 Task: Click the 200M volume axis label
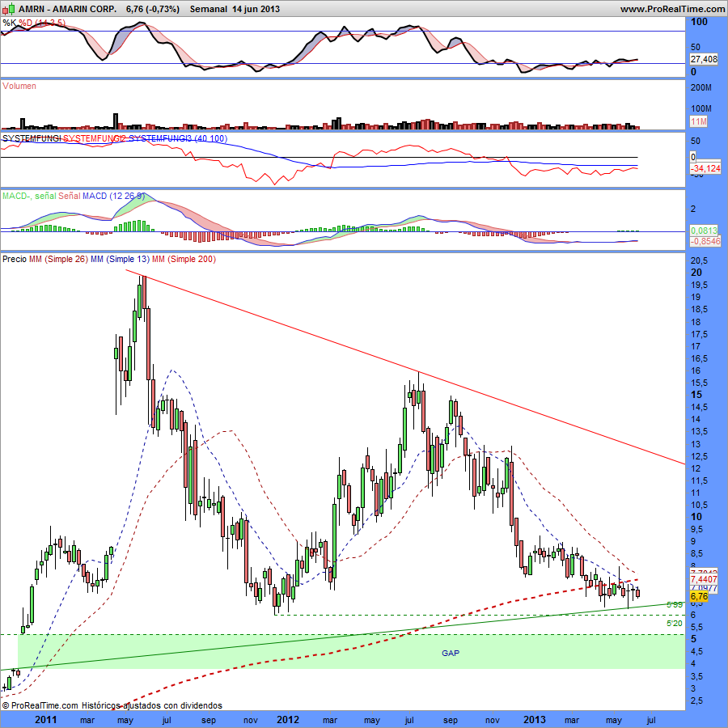[x=701, y=87]
